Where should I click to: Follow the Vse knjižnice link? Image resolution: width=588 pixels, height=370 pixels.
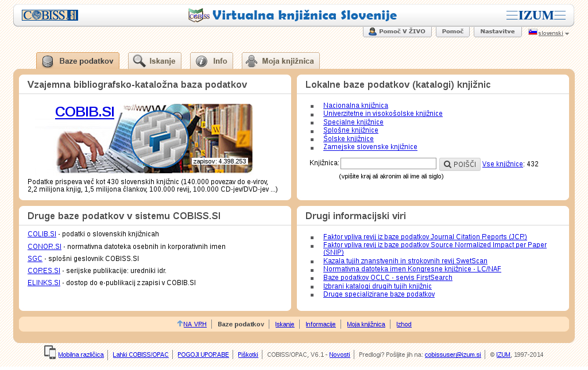pyautogui.click(x=502, y=164)
